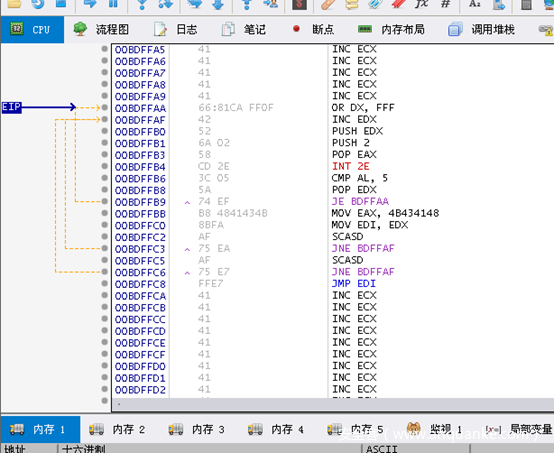Open the Strings A: toolbar icon
This screenshot has width=554, height=453.
pyautogui.click(x=475, y=4)
